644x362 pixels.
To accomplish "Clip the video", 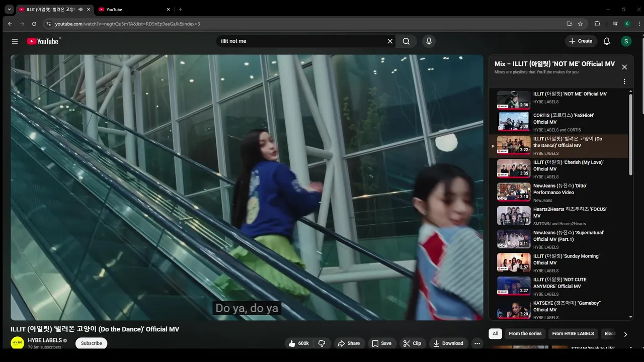I will 412,343.
